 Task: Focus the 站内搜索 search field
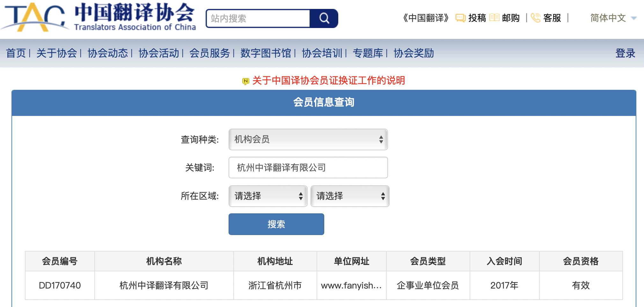tap(258, 18)
